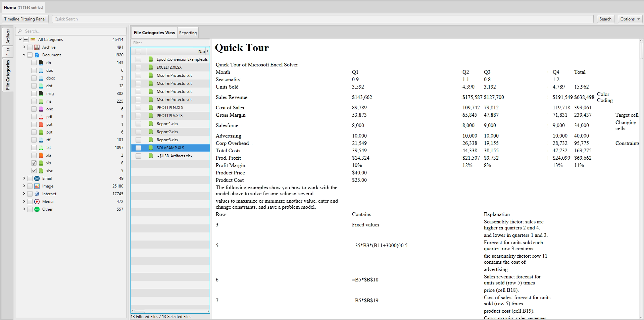Click the pdf file type icon

[x=41, y=117]
